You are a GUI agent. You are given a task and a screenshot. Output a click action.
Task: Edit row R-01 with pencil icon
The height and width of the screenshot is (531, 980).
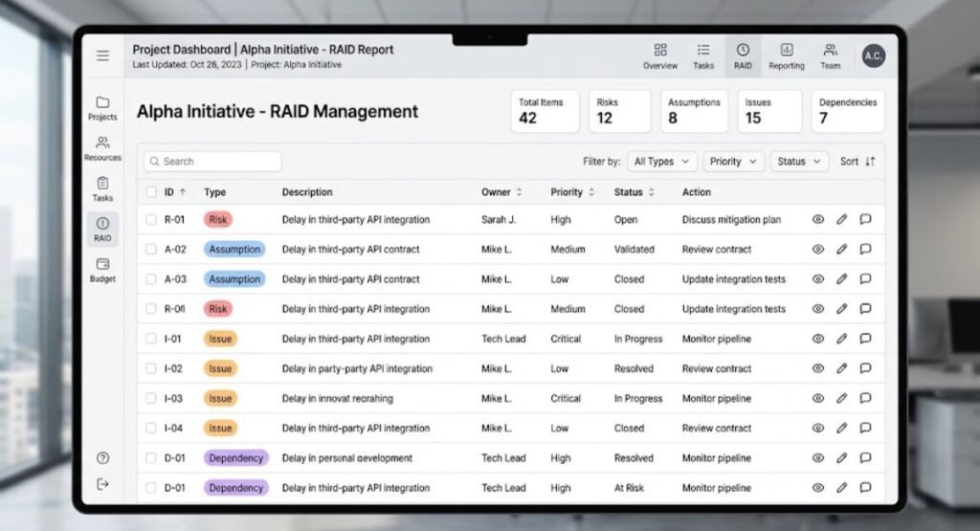click(842, 219)
